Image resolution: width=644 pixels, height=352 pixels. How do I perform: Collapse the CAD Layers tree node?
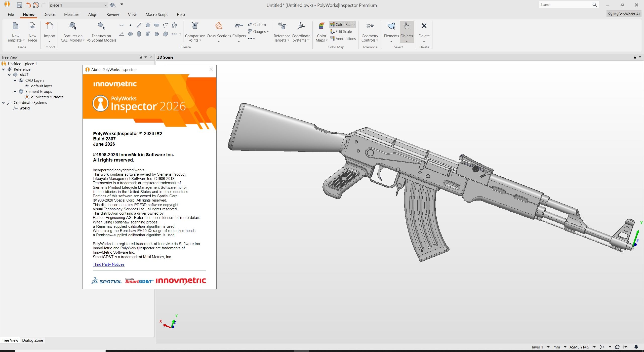coord(15,81)
